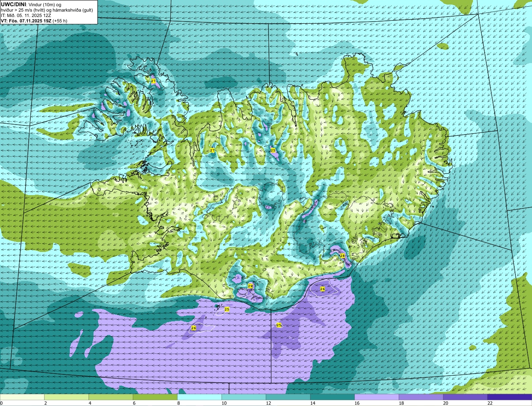Click the legend scale value "22"
The width and height of the screenshot is (532, 406).
(x=490, y=403)
